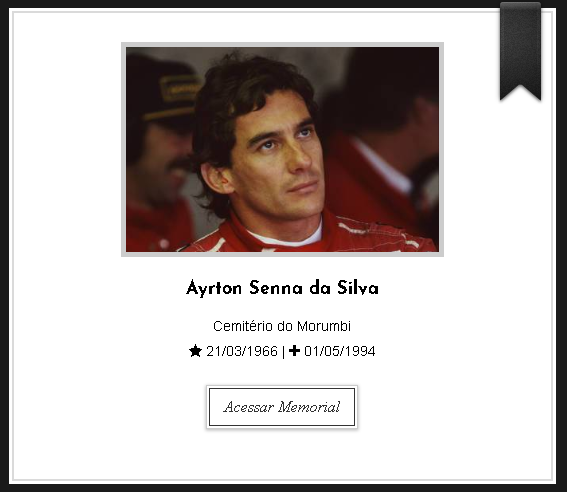Click empty white area below Acessar Memorial button
Screen dimensions: 567x492
click(282, 455)
